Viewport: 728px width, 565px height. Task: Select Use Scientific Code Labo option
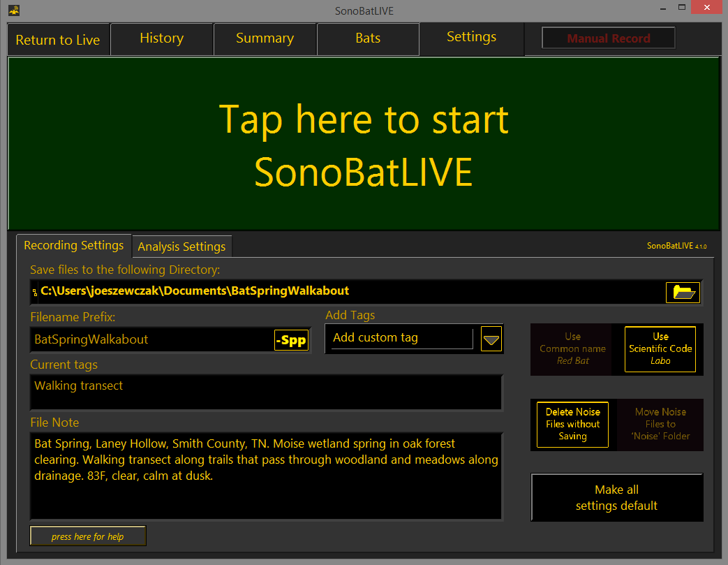[660, 349]
